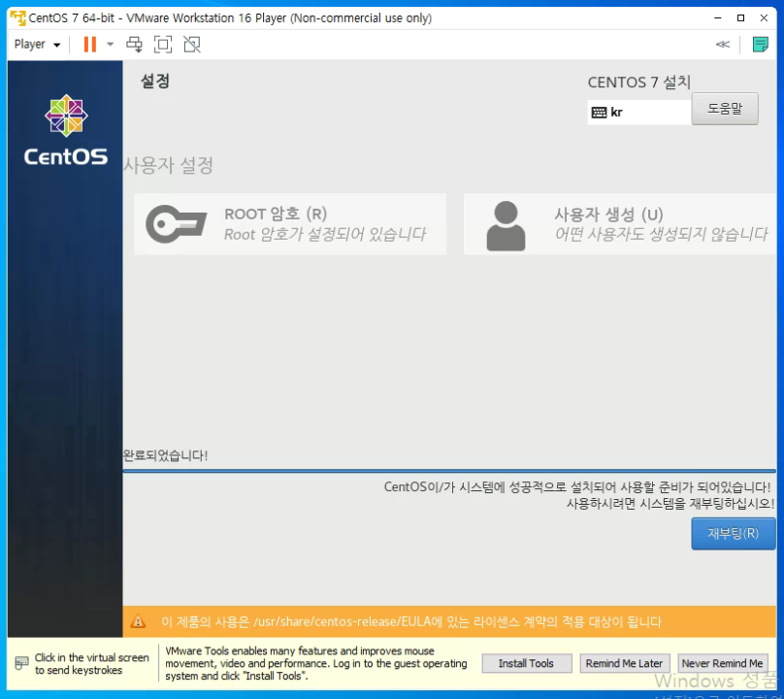Click the user silhouette icon

click(506, 225)
